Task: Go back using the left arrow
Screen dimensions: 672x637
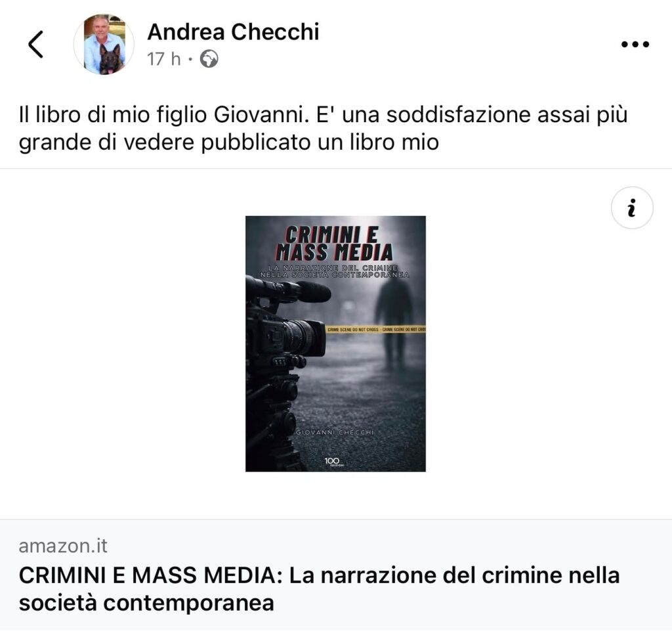Action: coord(36,44)
